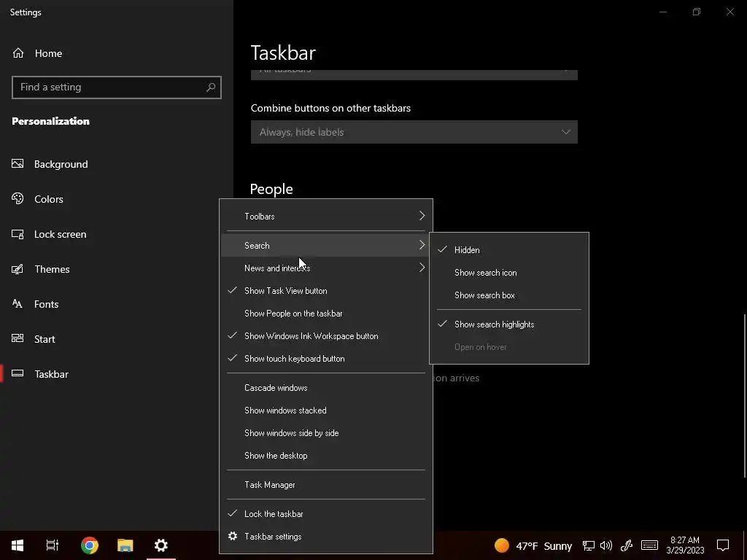Screen dimensions: 747x560
Task: Open Combine buttons on other taskbars dropdown
Action: tap(414, 132)
